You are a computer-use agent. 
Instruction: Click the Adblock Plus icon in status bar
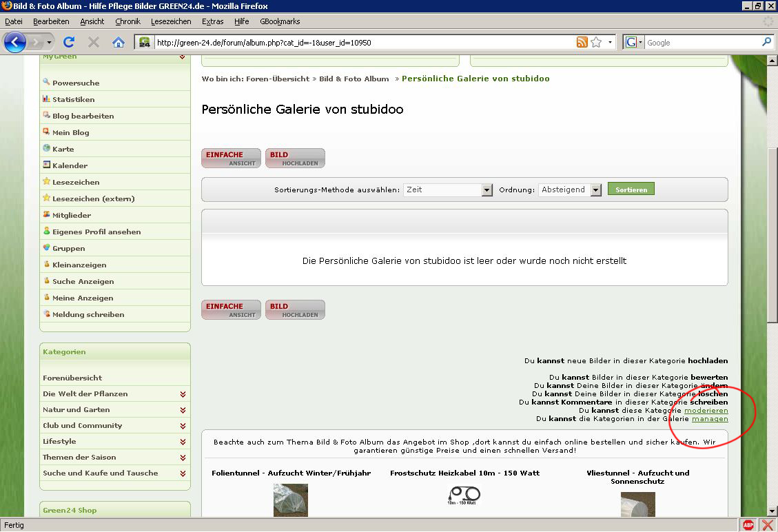coord(748,525)
